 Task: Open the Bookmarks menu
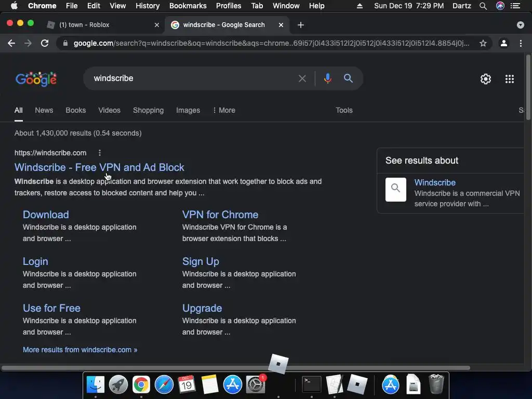188,6
